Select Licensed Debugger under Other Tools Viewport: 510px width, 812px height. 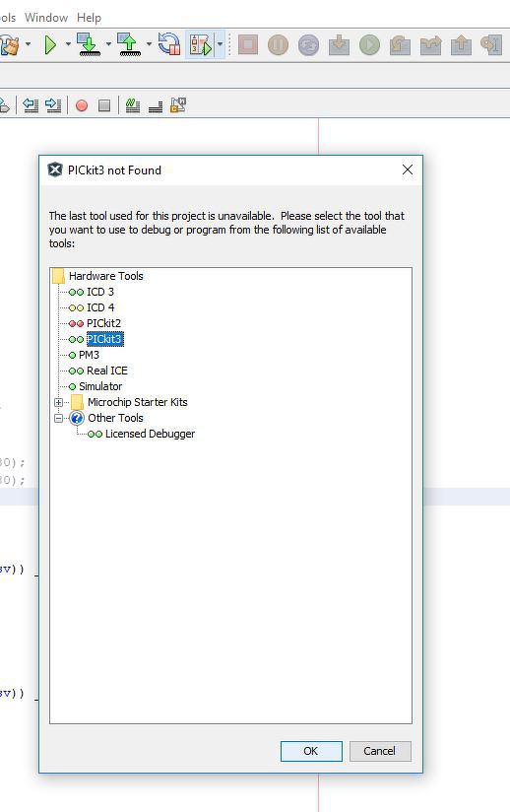tap(150, 434)
